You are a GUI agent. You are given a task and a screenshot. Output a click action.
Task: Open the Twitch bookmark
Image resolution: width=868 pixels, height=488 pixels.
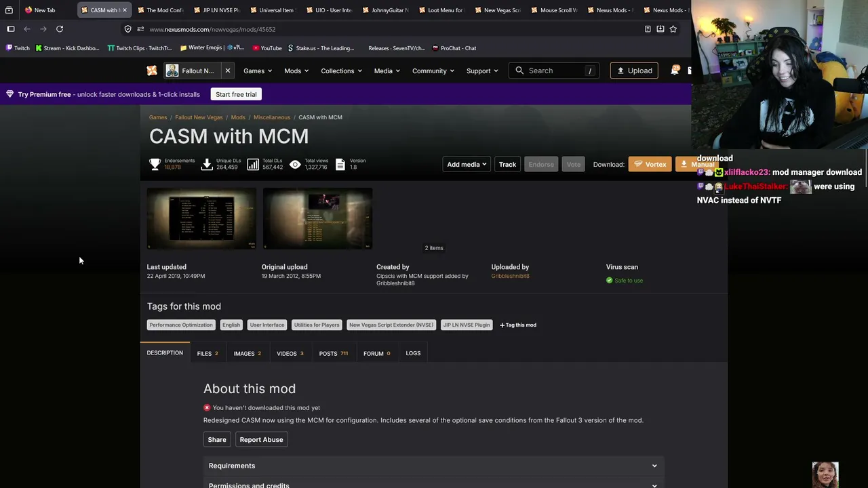pos(18,48)
